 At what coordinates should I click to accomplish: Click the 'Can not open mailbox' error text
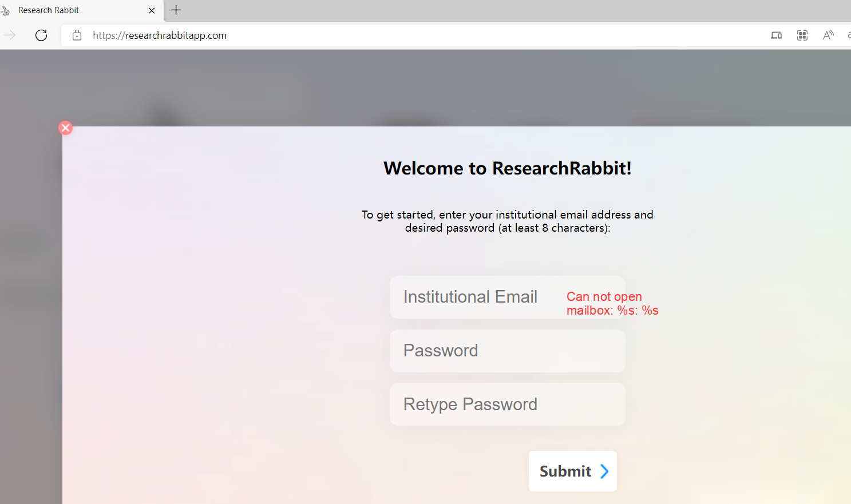click(612, 304)
